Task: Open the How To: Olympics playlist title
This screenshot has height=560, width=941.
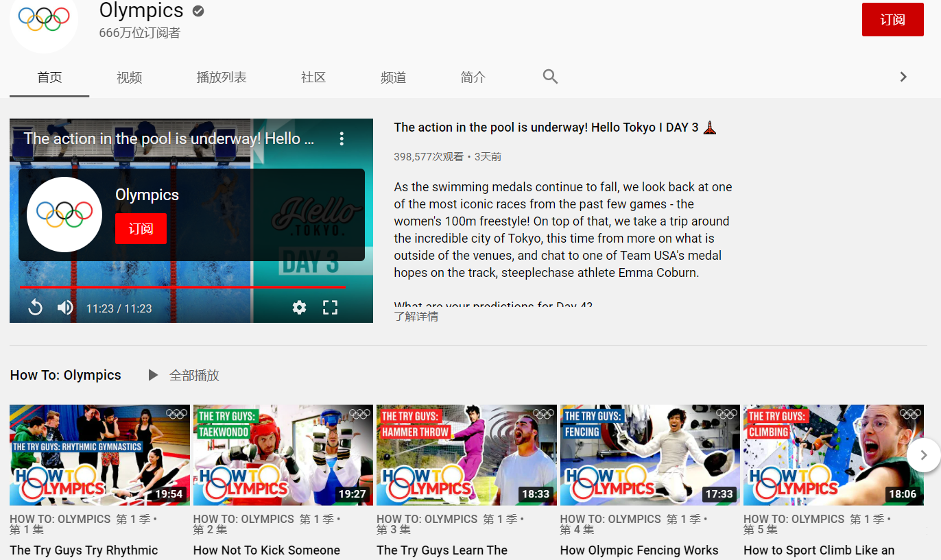Action: [66, 375]
